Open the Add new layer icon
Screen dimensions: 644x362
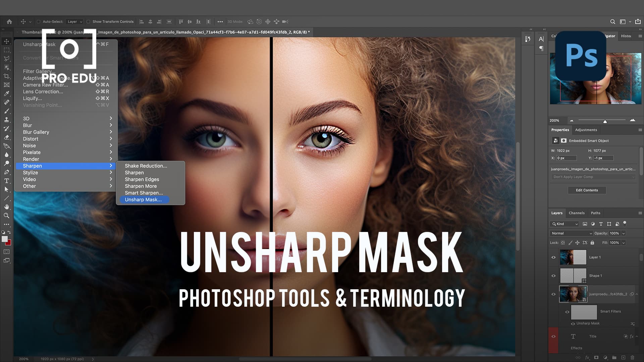pos(623,357)
